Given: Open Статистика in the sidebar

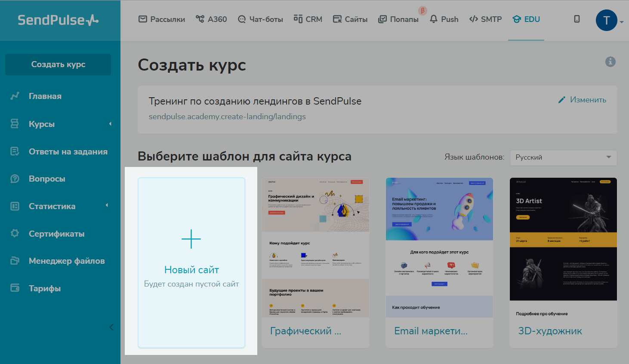Looking at the screenshot, I should click(x=52, y=206).
